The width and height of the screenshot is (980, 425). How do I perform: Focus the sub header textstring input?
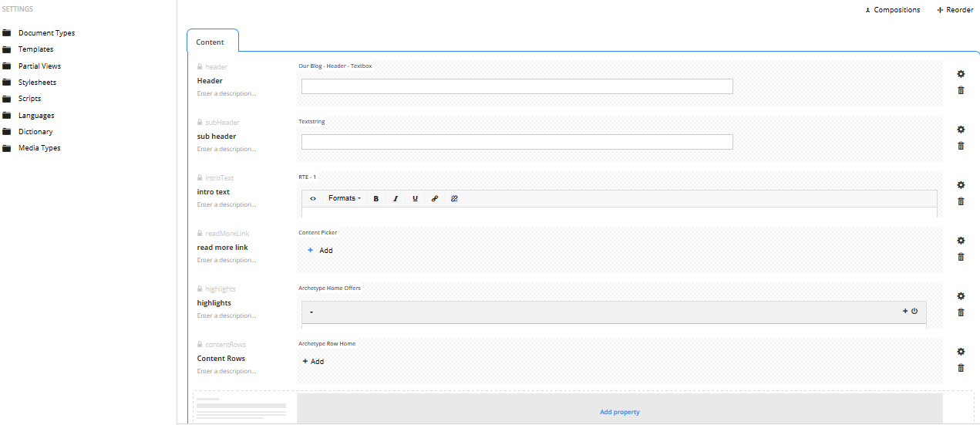[517, 142]
